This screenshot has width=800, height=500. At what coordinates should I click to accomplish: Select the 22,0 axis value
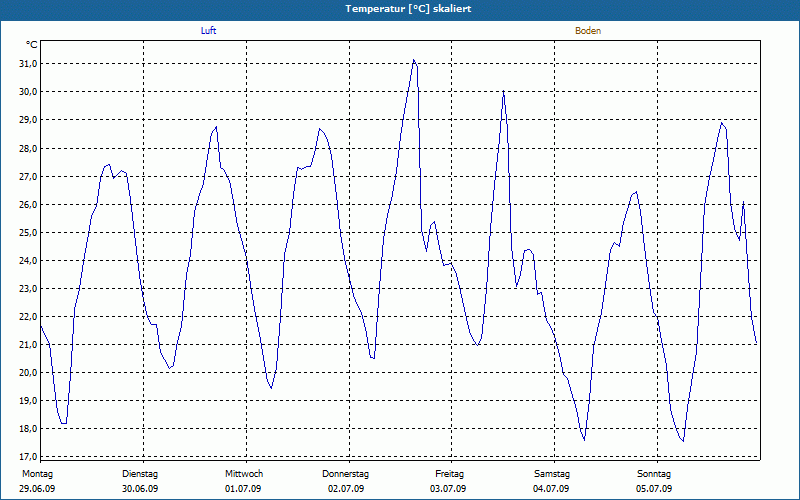(x=28, y=317)
